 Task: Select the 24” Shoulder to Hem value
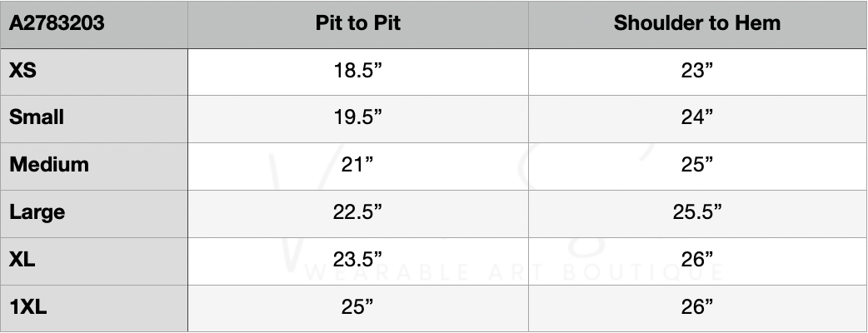tap(697, 117)
